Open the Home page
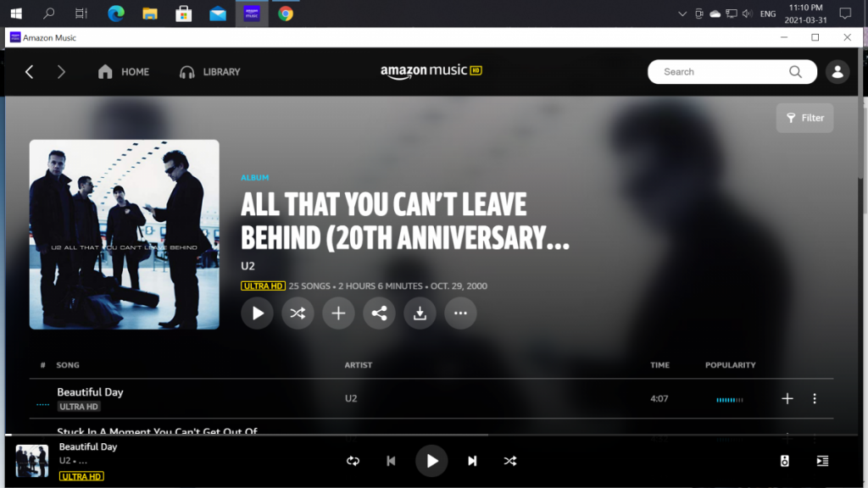This screenshot has width=868, height=488. pos(124,72)
